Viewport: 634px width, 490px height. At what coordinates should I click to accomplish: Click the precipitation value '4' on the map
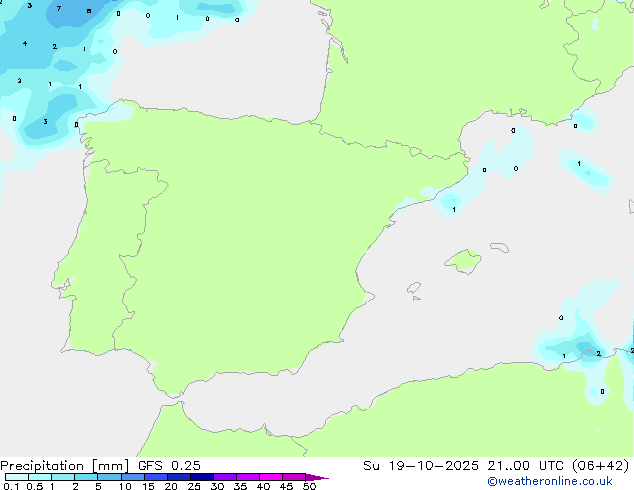[25, 43]
